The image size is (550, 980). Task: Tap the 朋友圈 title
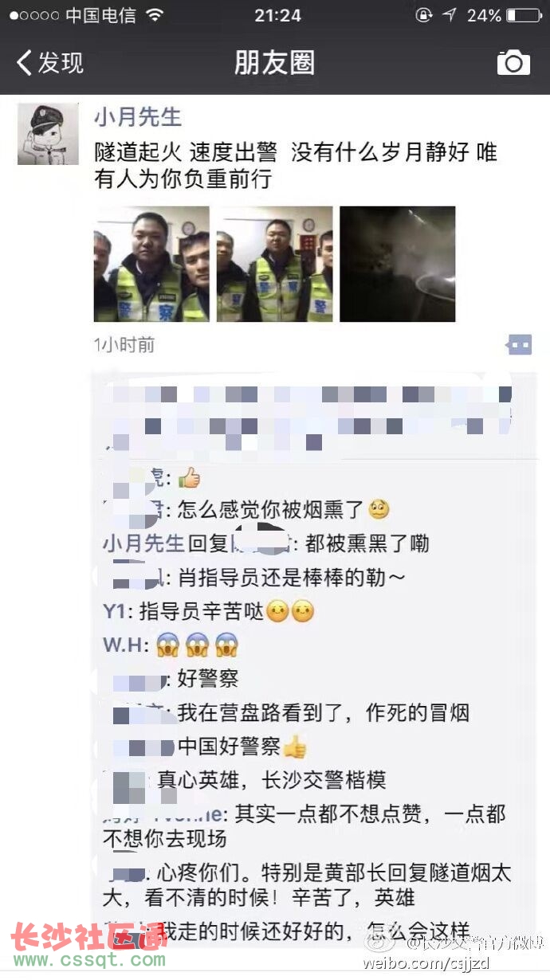click(x=274, y=62)
